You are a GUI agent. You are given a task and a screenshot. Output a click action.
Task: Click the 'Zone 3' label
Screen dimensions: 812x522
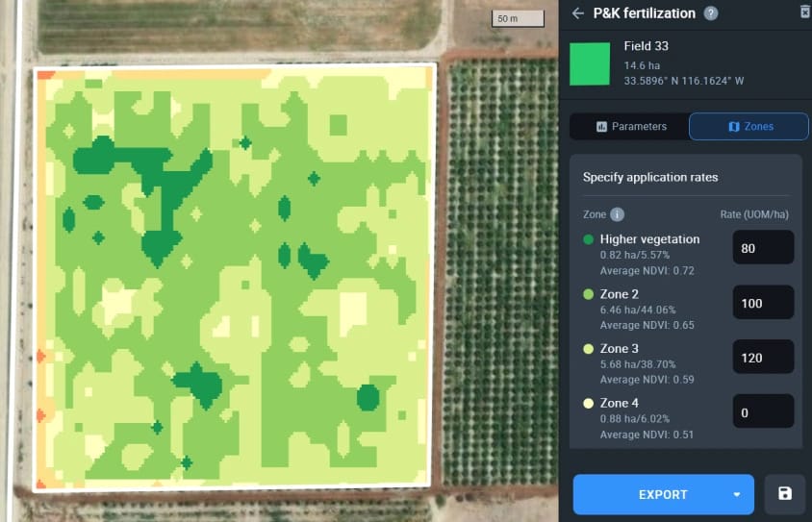619,348
